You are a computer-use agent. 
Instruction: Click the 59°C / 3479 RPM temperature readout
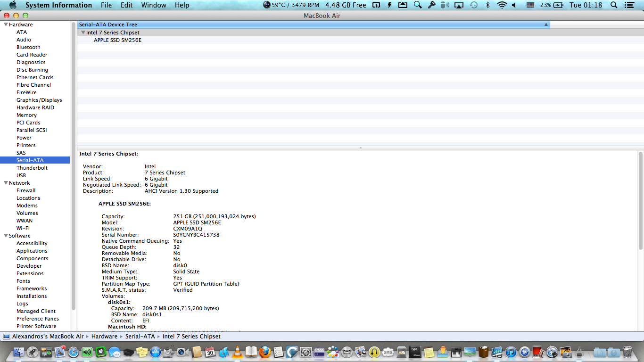coord(291,5)
